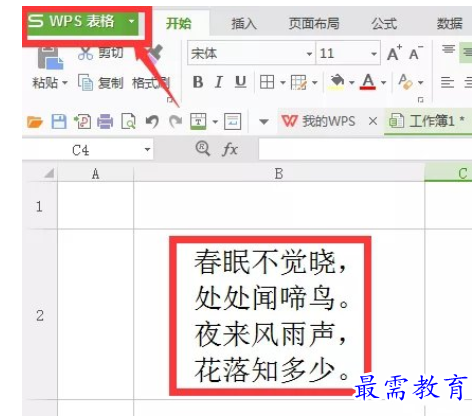Click the formula search magnifier icon
Image resolution: width=476 pixels, height=419 pixels.
coord(203,149)
